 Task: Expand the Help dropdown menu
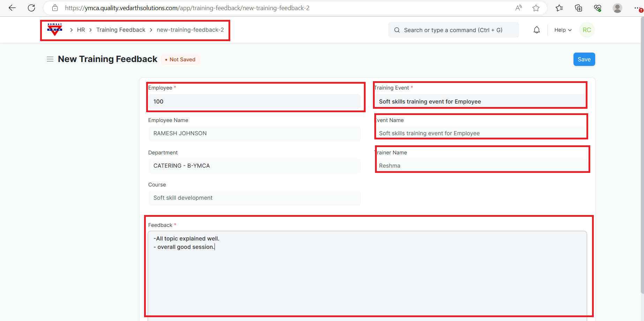(563, 30)
